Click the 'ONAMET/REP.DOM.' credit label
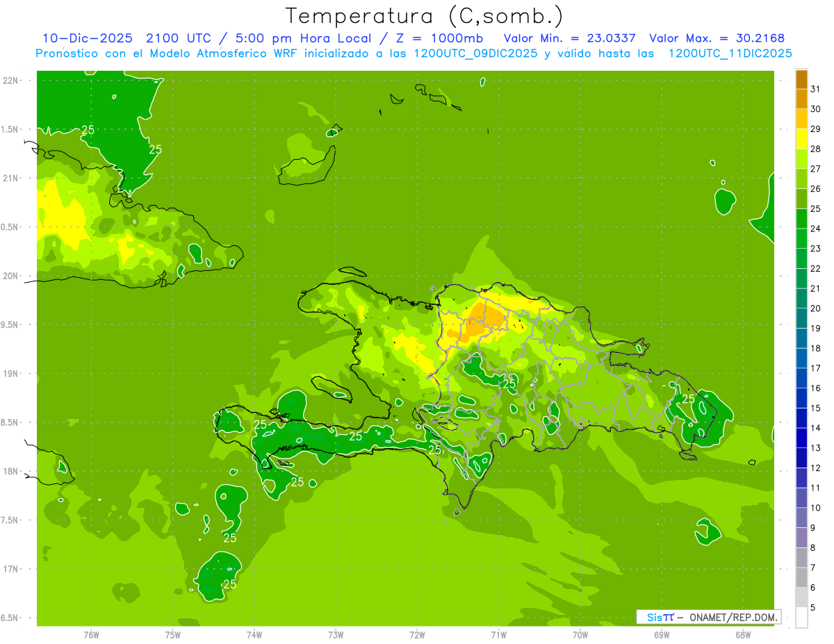The height and width of the screenshot is (644, 834). [733, 617]
